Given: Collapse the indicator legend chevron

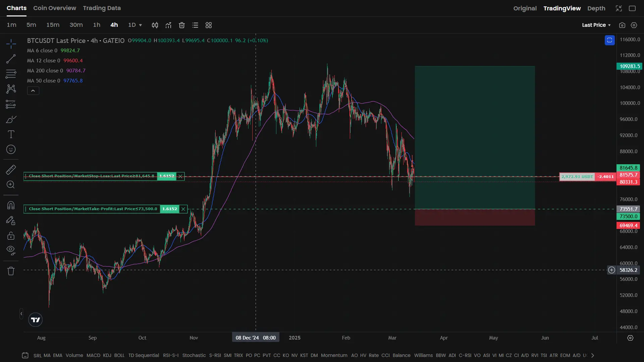Looking at the screenshot, I should 33,91.
